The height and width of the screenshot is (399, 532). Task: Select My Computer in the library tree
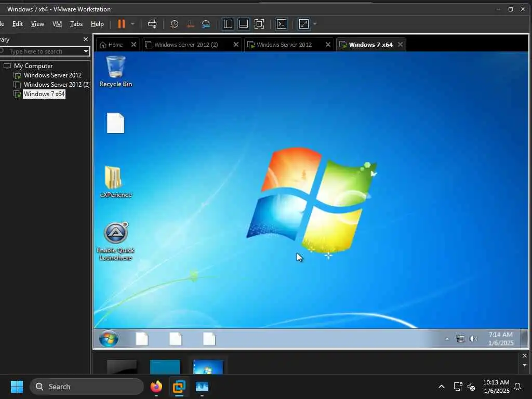33,66
